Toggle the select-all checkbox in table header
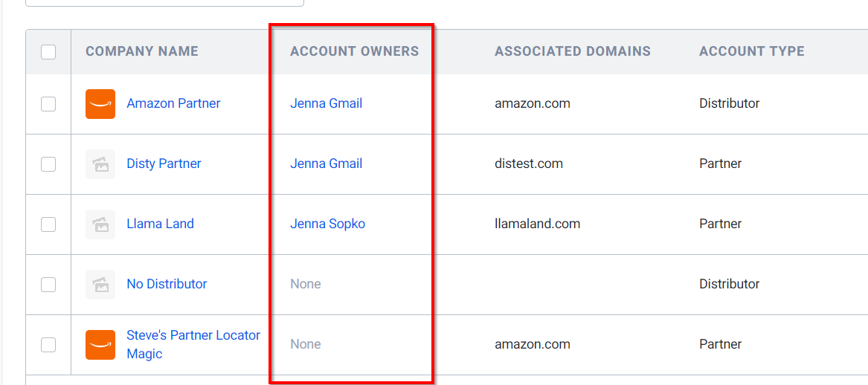This screenshot has height=385, width=868. click(48, 52)
